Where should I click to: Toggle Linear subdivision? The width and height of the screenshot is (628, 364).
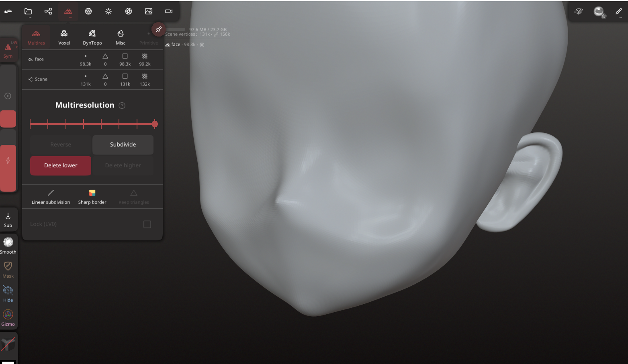pyautogui.click(x=51, y=197)
